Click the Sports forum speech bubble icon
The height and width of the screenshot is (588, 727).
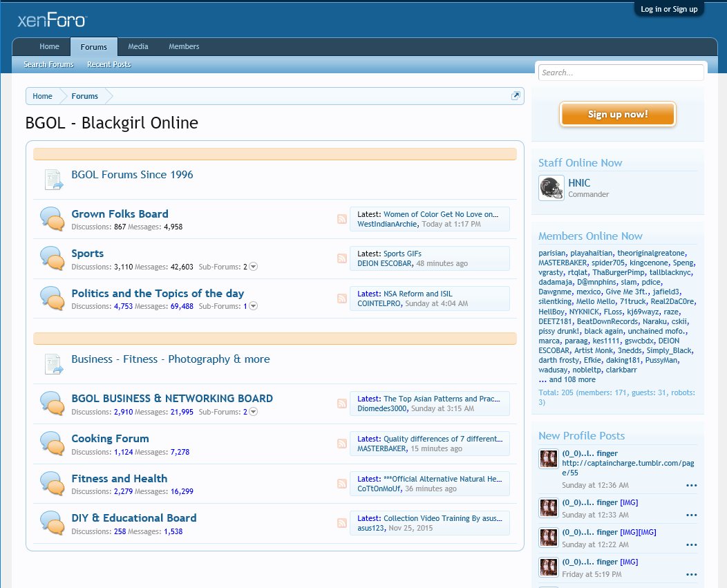point(53,258)
